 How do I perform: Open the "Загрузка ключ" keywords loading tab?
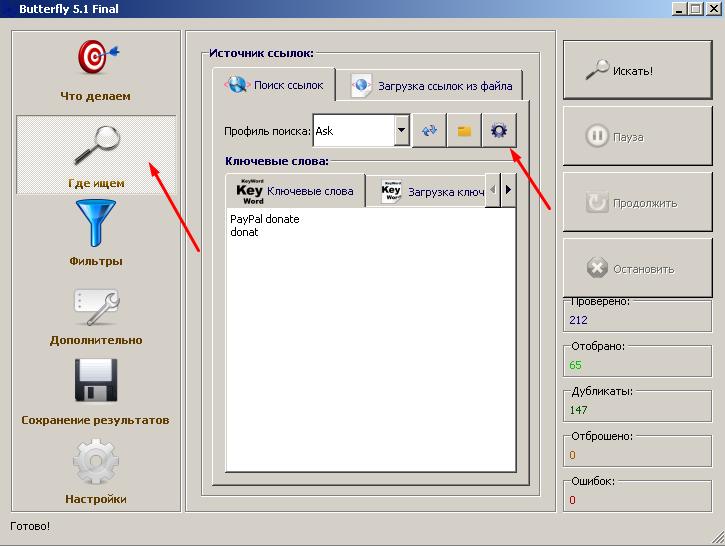[426, 191]
